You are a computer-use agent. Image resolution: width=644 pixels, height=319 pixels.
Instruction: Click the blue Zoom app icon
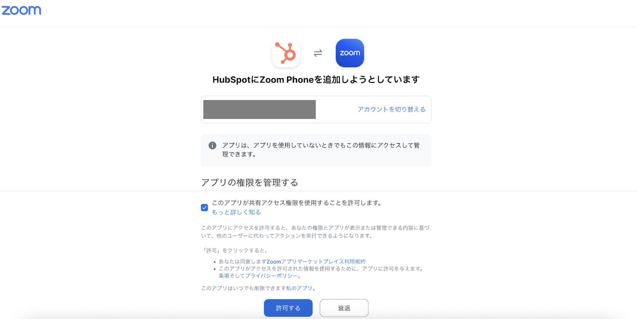pos(350,53)
